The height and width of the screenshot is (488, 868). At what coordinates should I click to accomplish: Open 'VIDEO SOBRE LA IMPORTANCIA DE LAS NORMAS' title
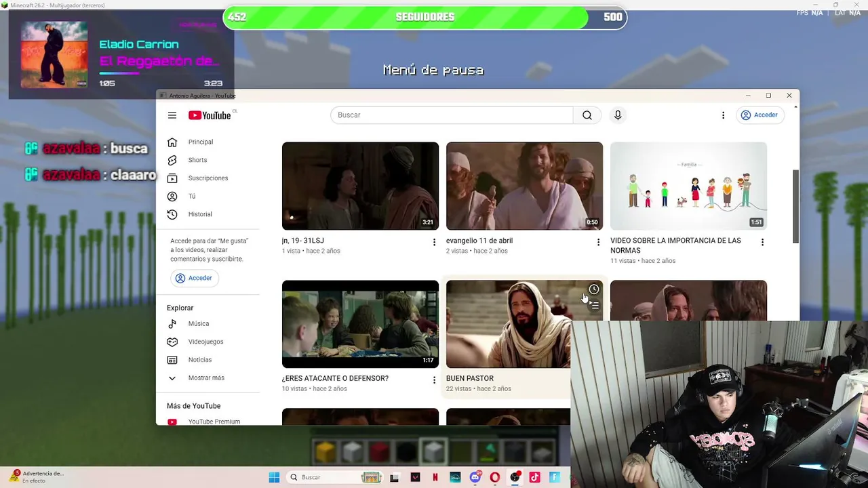click(675, 245)
